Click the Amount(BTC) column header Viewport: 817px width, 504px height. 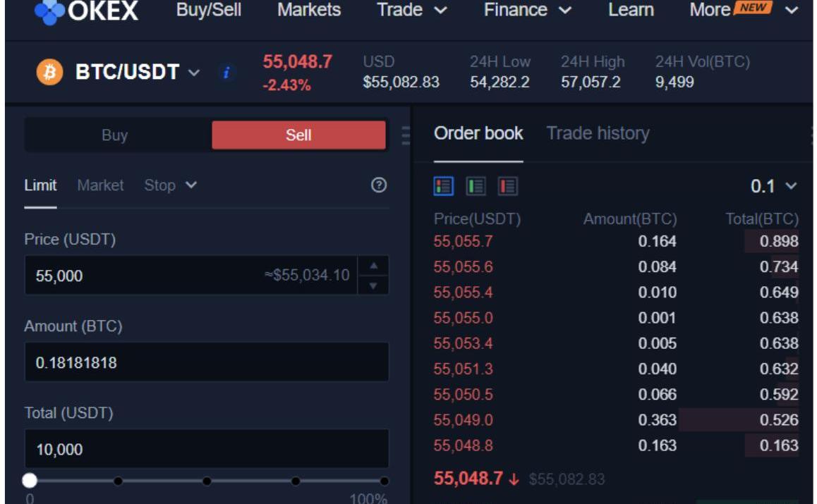(630, 219)
